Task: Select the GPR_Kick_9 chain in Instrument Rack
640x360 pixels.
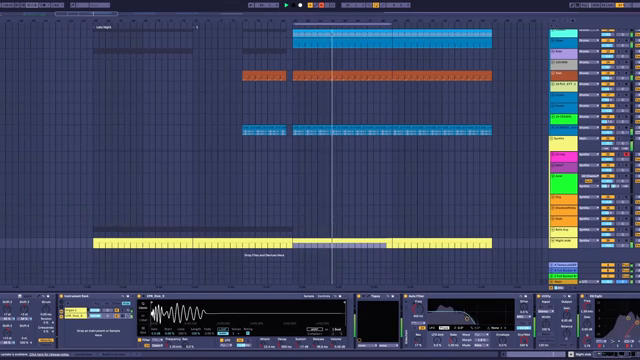Action: pyautogui.click(x=76, y=316)
